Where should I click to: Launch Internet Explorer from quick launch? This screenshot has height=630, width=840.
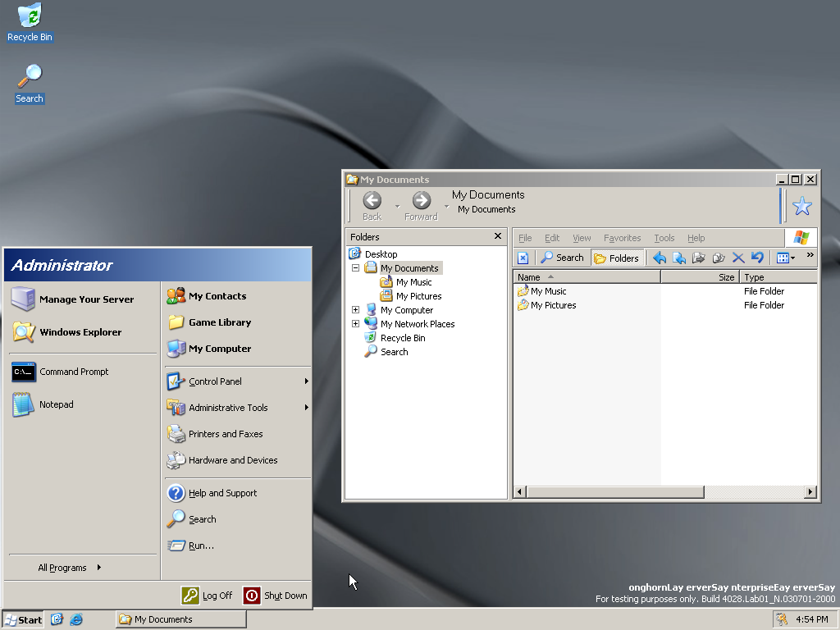pyautogui.click(x=76, y=619)
